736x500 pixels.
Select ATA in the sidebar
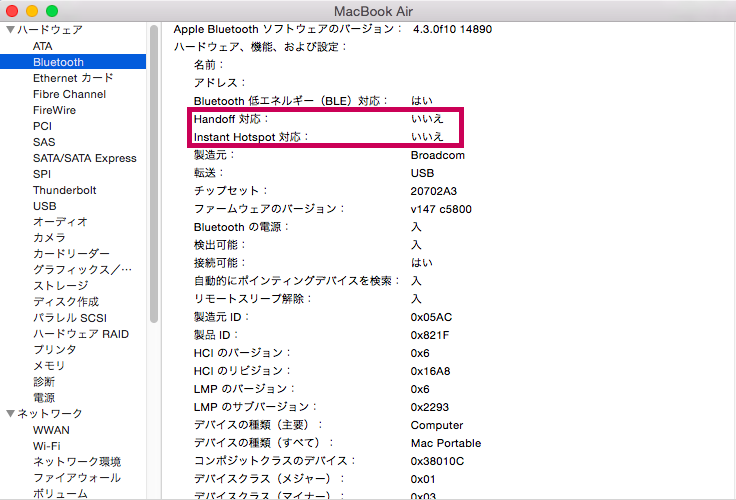pos(43,46)
